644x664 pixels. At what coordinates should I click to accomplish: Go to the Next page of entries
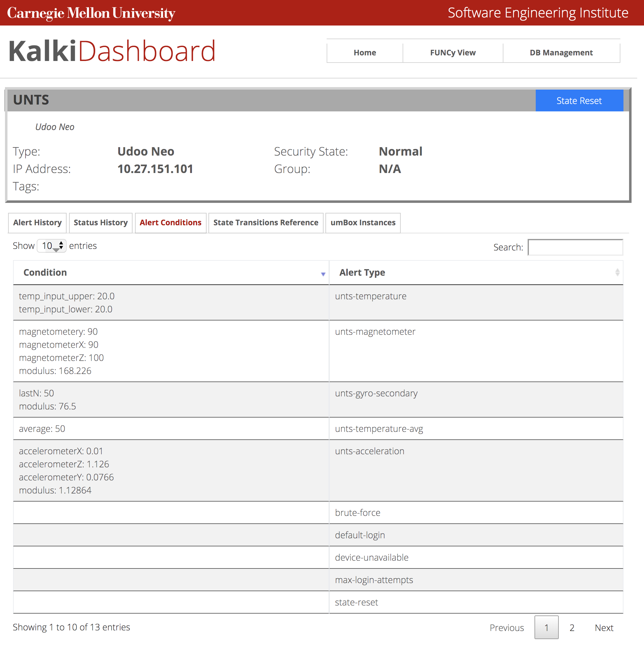[x=604, y=628]
